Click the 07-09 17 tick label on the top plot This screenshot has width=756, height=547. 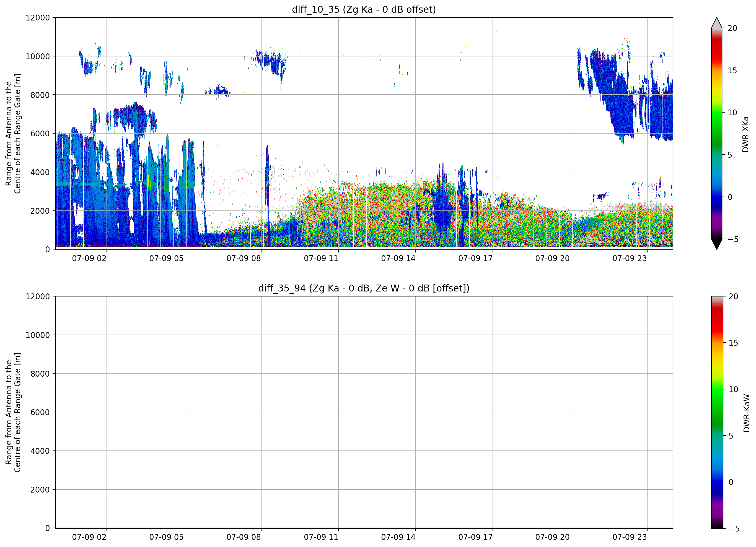pos(475,259)
